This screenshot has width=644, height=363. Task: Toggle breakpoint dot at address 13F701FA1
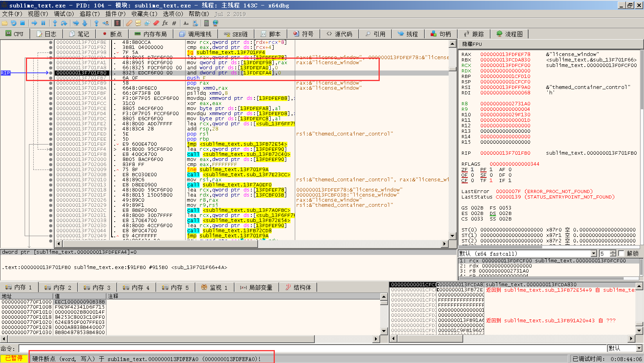click(51, 63)
